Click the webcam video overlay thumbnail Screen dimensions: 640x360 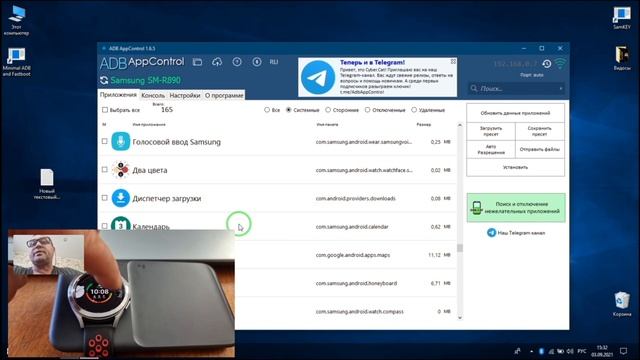tap(49, 255)
